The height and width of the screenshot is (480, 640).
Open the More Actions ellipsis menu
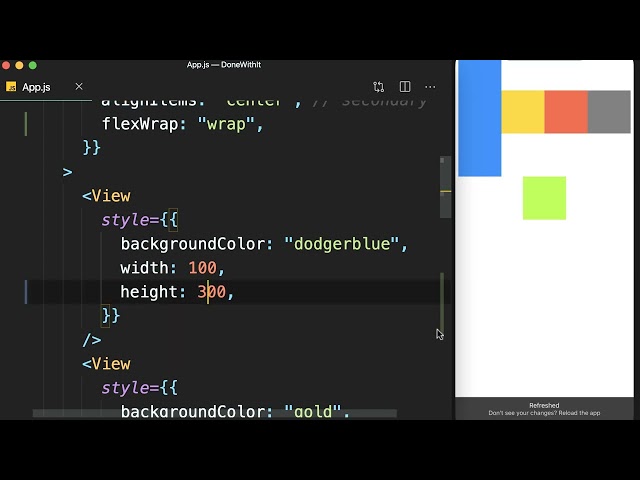tap(430, 87)
